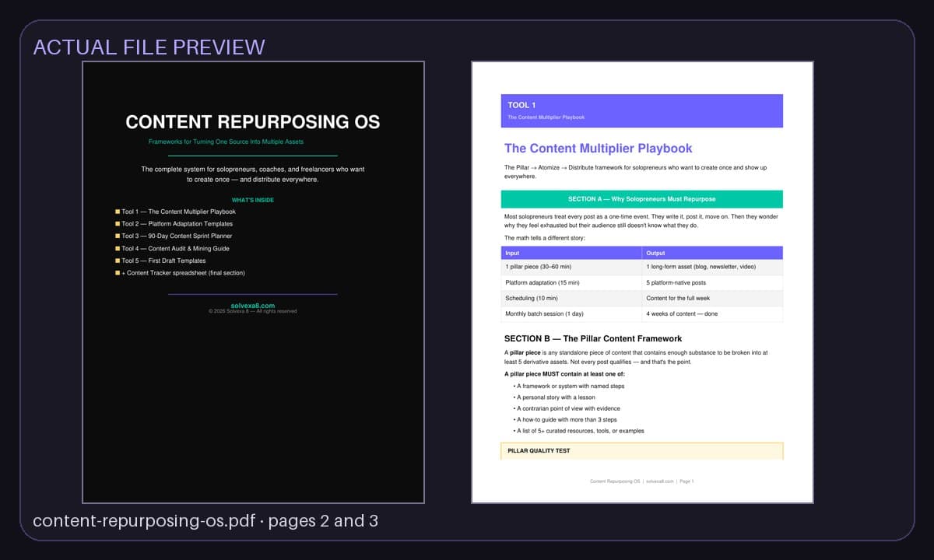
Task: Click the bullet 'A framework or system with named steps'
Action: [569, 386]
